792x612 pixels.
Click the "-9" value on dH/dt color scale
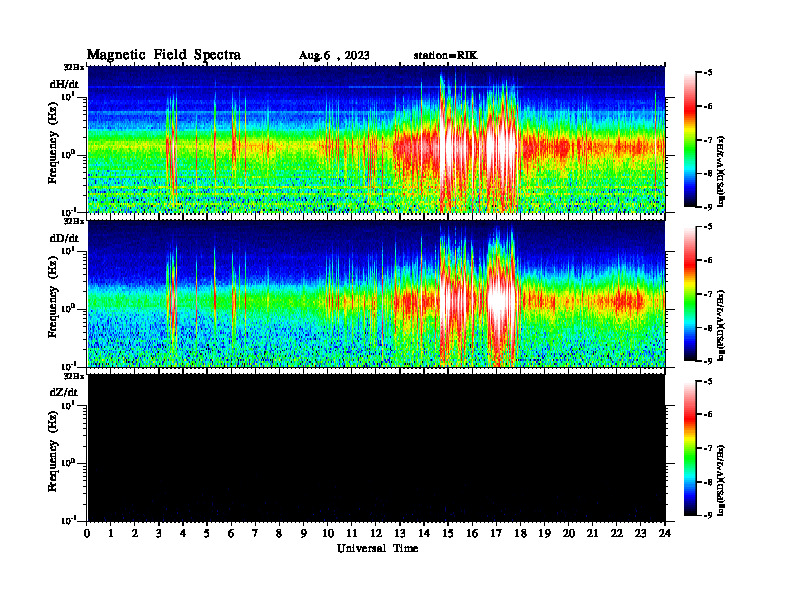pyautogui.click(x=708, y=207)
